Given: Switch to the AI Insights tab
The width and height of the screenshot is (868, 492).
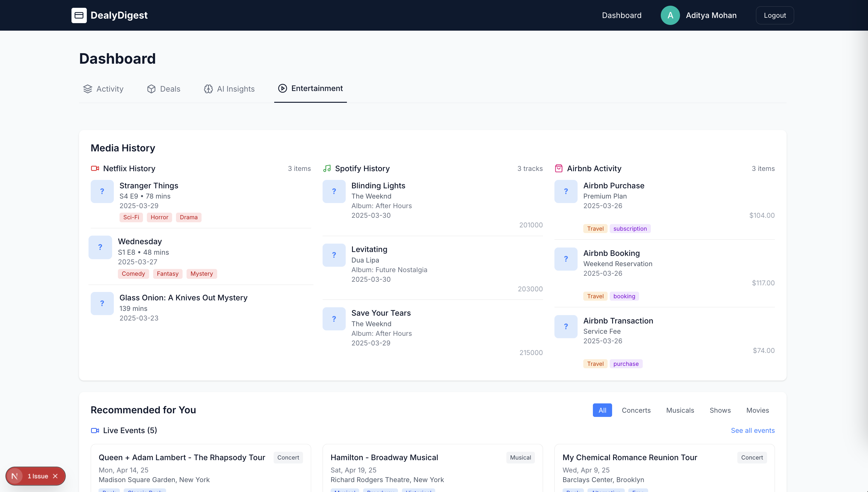Looking at the screenshot, I should click(229, 89).
